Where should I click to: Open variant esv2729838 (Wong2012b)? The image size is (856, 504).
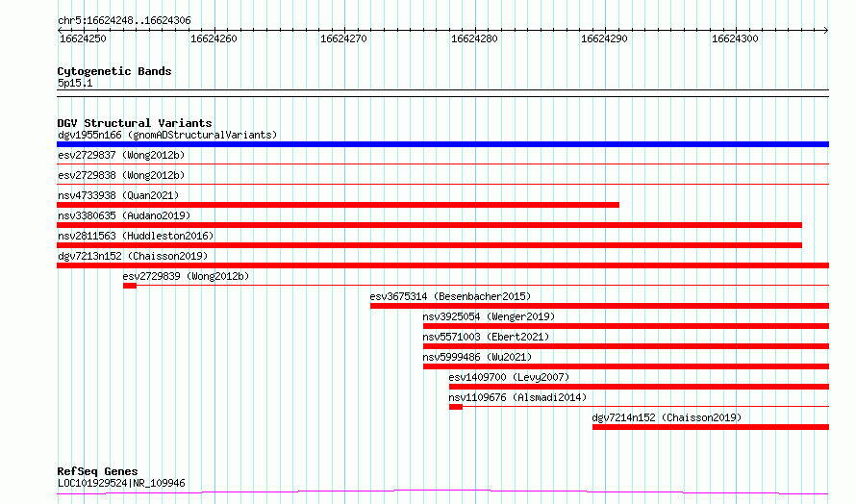[x=121, y=175]
